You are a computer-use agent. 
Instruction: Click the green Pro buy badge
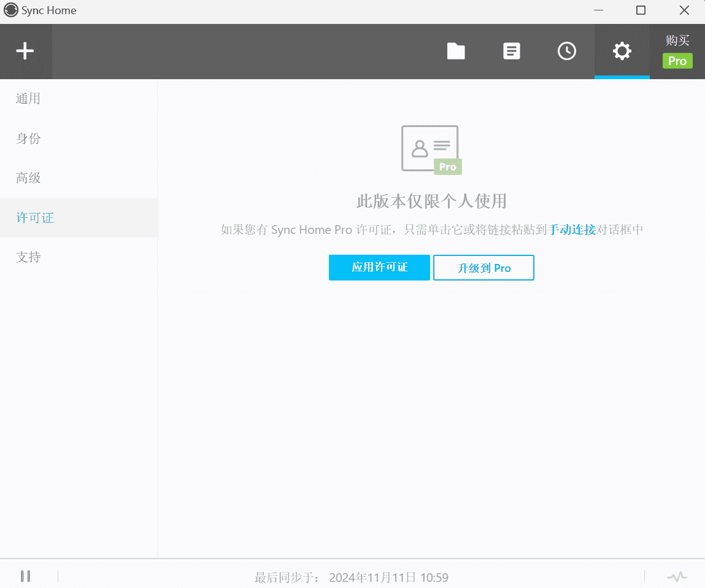point(677,61)
